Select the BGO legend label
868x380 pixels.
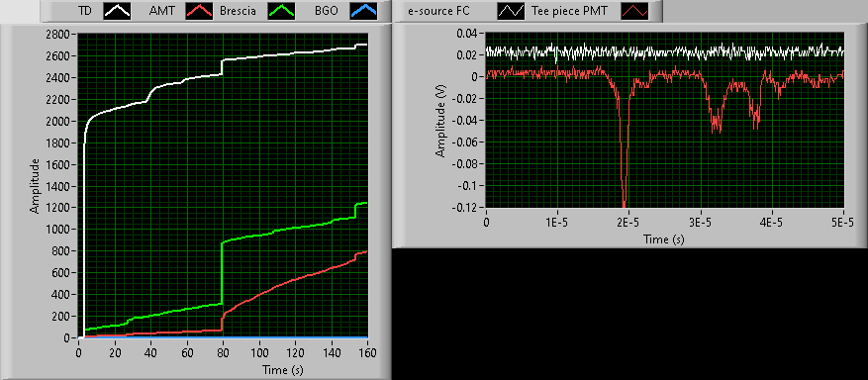point(331,11)
